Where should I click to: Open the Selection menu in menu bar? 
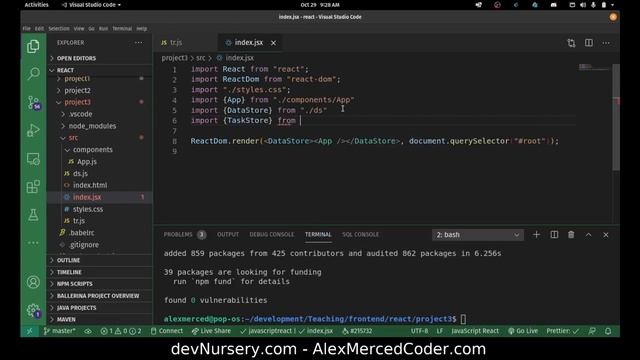(x=59, y=29)
